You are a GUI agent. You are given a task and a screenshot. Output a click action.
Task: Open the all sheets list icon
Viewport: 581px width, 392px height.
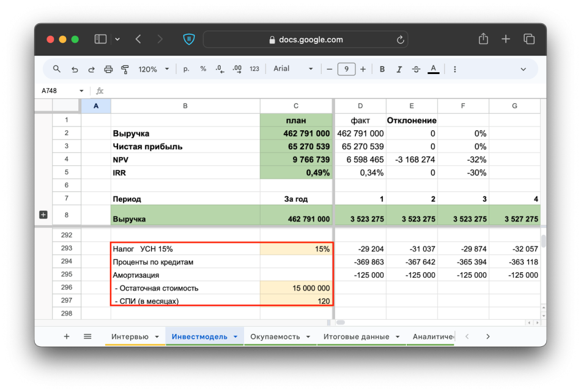(87, 336)
